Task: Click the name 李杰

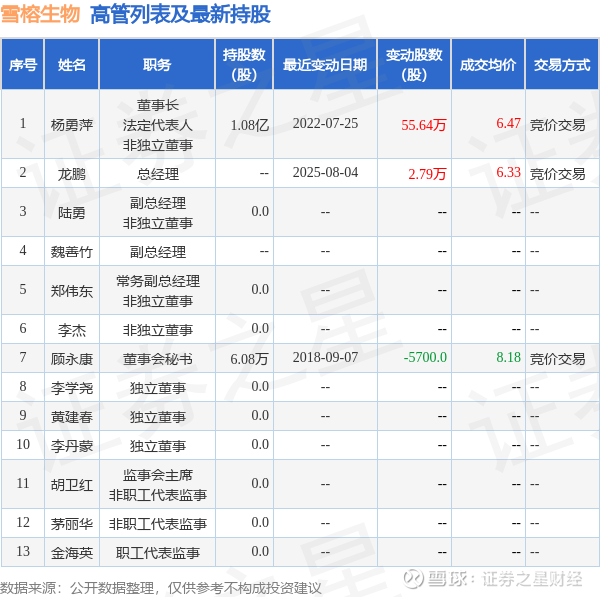Action: pyautogui.click(x=72, y=330)
